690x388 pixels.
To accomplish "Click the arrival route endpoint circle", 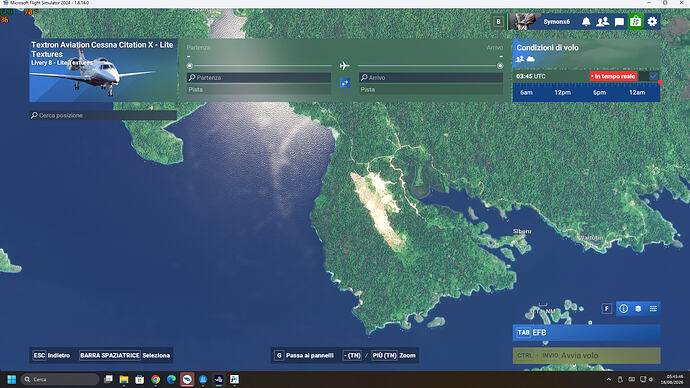I will pos(500,66).
